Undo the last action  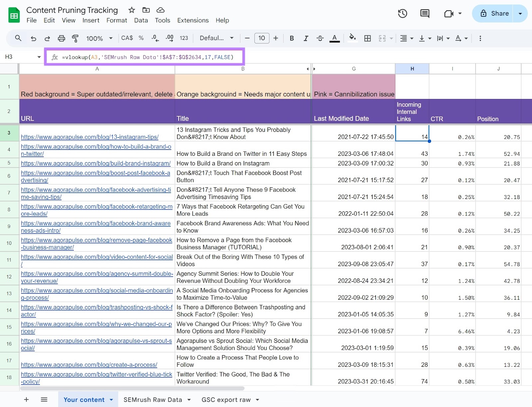pyautogui.click(x=33, y=38)
